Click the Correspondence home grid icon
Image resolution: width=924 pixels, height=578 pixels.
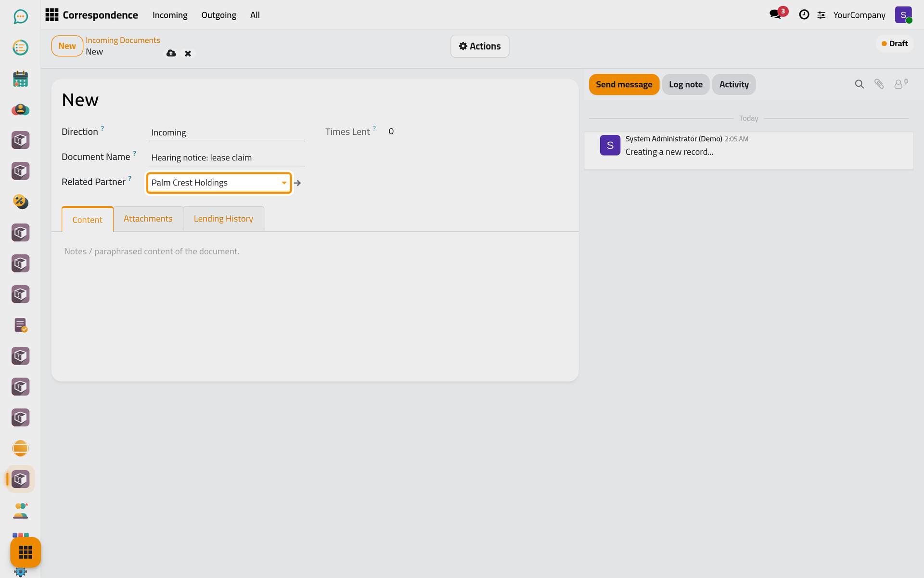(51, 15)
